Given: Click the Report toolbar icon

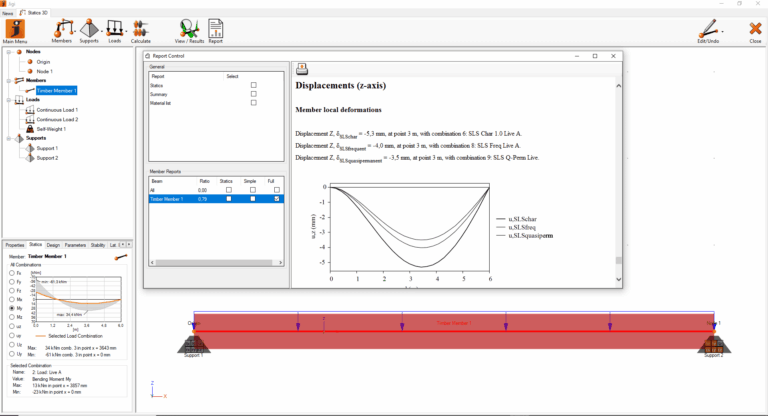Looking at the screenshot, I should 216,31.
